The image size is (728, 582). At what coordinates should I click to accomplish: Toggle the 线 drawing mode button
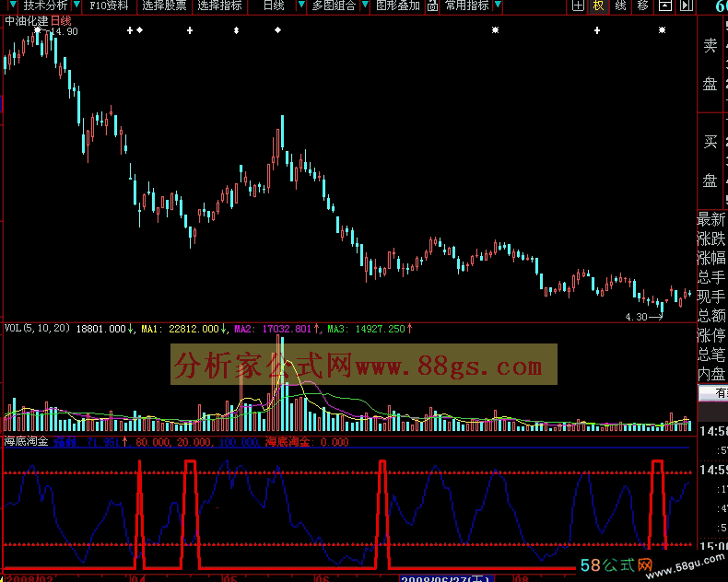click(x=620, y=6)
